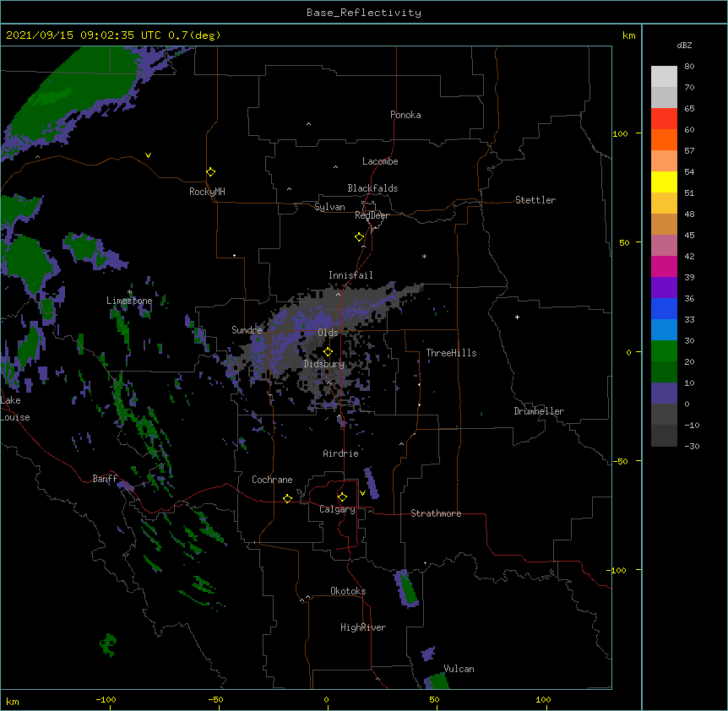Screen dimensions: 728x711
Task: Click the ThreeHills city label
Action: pyautogui.click(x=451, y=353)
